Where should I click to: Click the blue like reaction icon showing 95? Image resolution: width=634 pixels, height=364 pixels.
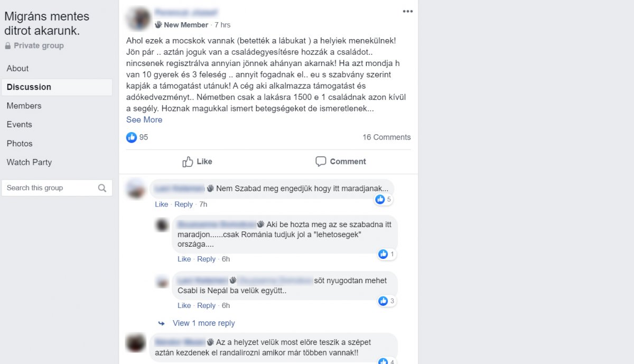tap(132, 137)
